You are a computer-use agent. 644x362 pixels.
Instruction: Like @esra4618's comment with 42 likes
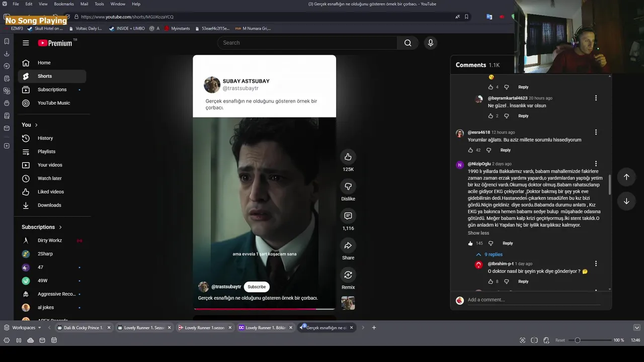point(470,150)
